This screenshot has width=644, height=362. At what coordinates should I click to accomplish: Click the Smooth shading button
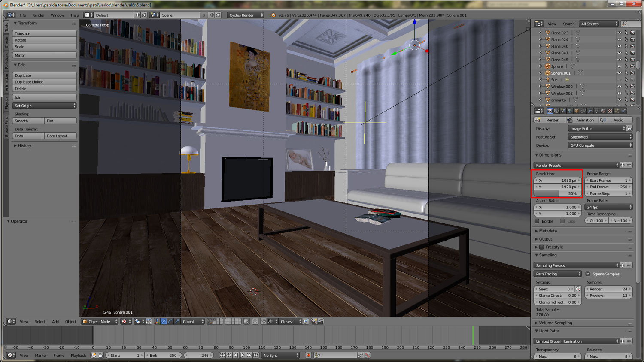[x=27, y=121]
